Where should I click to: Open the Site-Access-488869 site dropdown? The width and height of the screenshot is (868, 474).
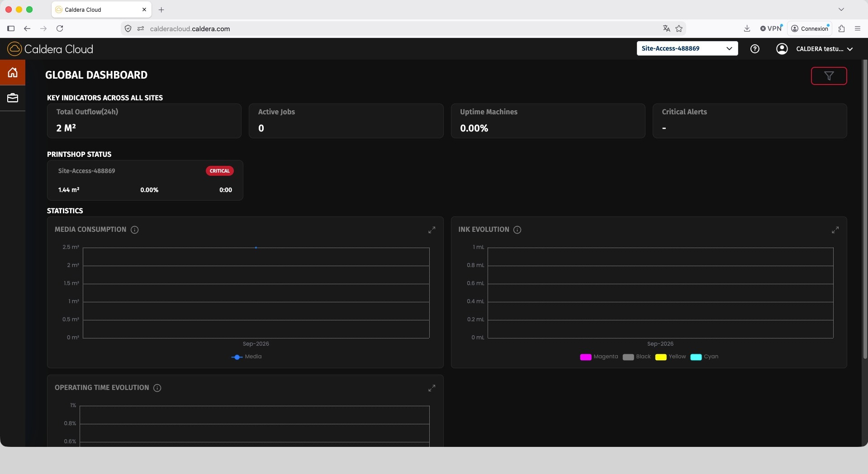687,48
